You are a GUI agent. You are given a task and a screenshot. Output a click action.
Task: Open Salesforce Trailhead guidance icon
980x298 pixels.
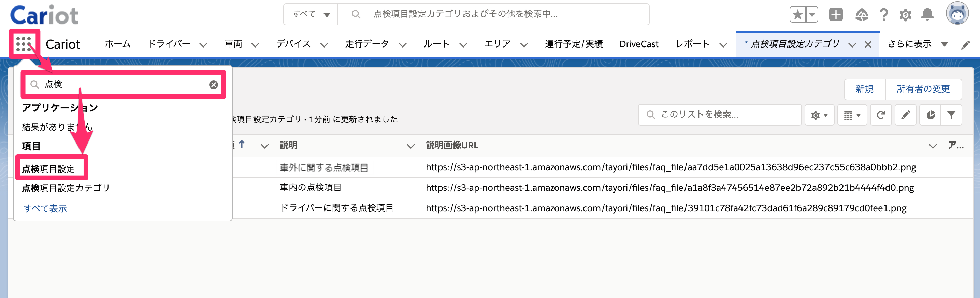862,15
